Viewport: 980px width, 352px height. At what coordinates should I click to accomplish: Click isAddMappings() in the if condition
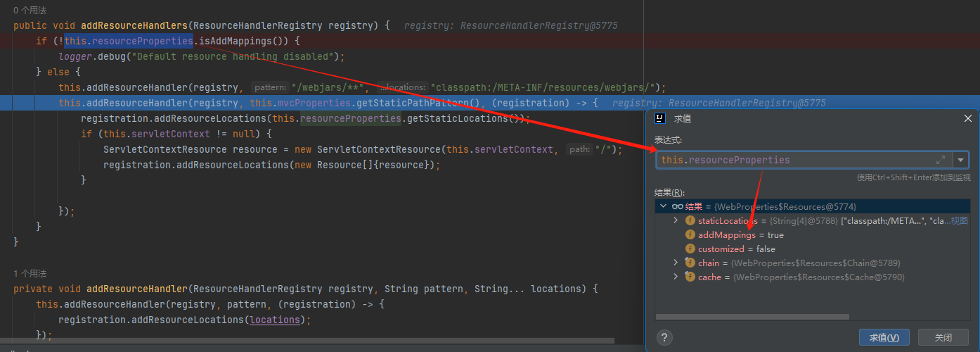click(x=243, y=41)
